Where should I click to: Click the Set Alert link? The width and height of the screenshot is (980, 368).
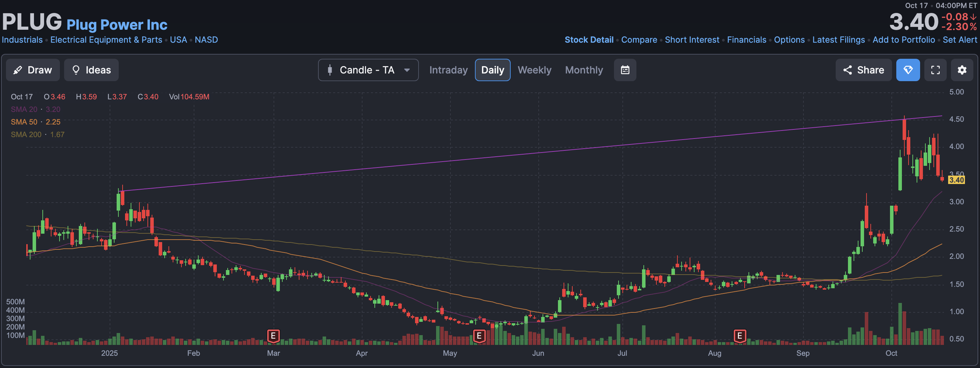coord(960,40)
